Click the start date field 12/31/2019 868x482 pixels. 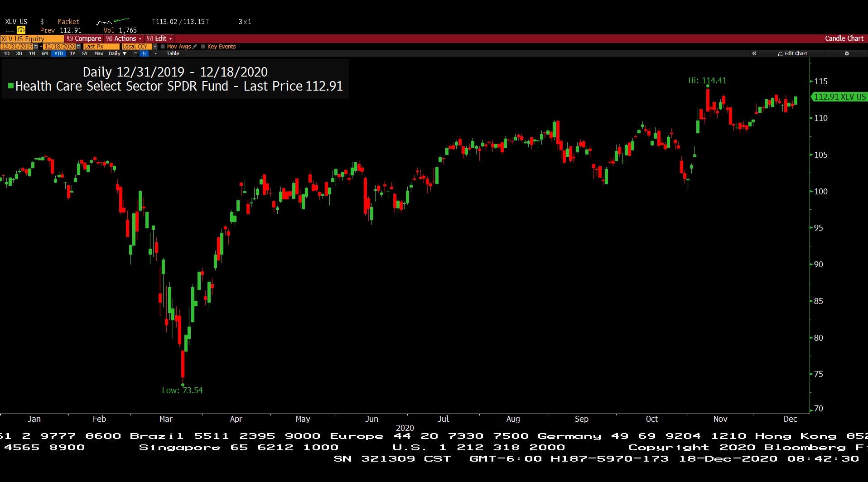pos(17,46)
